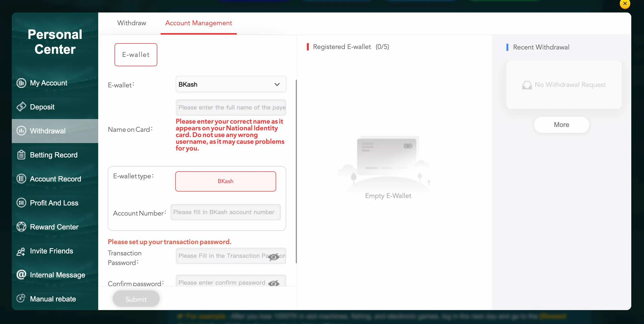Click the red National Identity name warning

click(230, 135)
